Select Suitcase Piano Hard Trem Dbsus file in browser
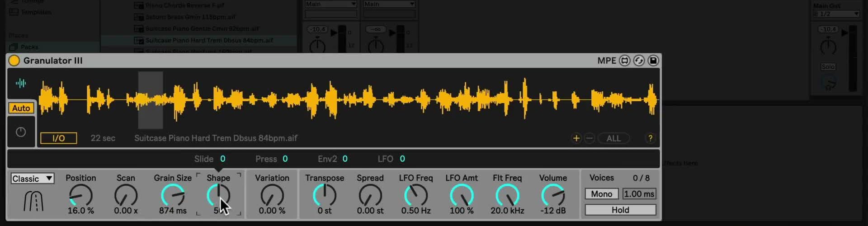 pyautogui.click(x=209, y=40)
